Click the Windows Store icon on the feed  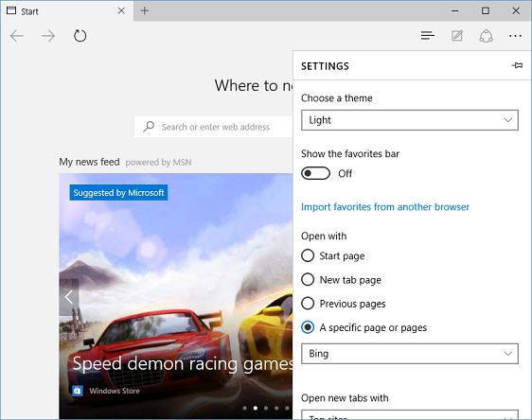coord(78,391)
